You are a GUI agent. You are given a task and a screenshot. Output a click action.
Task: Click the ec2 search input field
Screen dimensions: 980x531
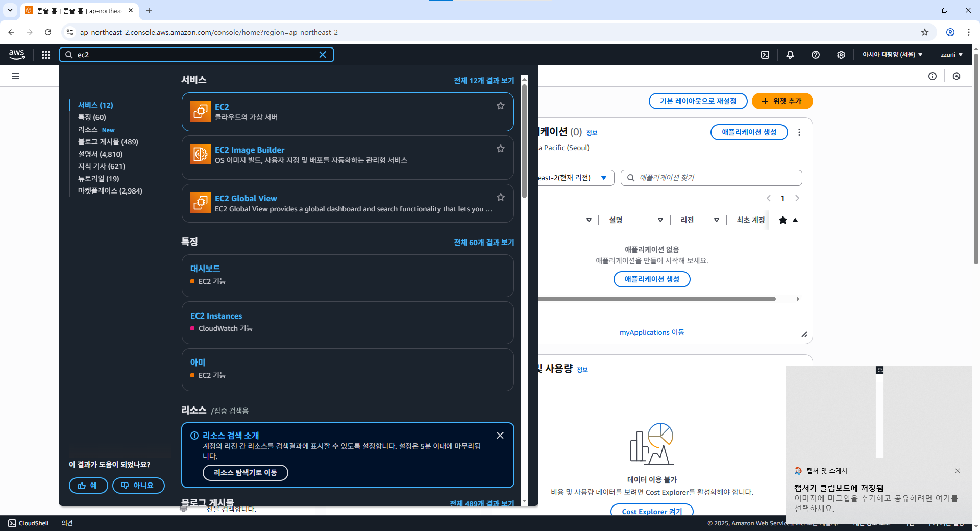[x=197, y=55]
